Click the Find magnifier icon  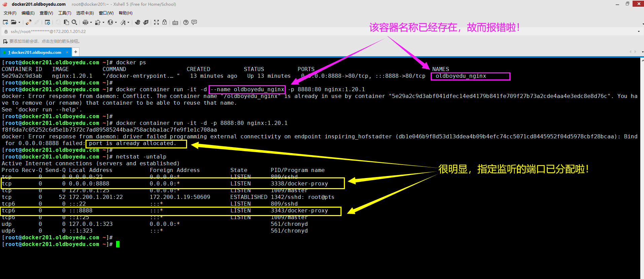pyautogui.click(x=74, y=22)
